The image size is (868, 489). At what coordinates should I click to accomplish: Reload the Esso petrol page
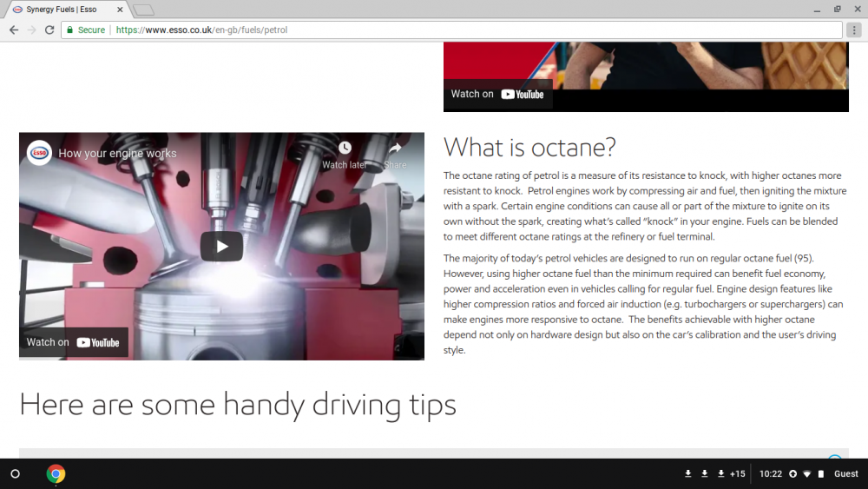pyautogui.click(x=49, y=30)
